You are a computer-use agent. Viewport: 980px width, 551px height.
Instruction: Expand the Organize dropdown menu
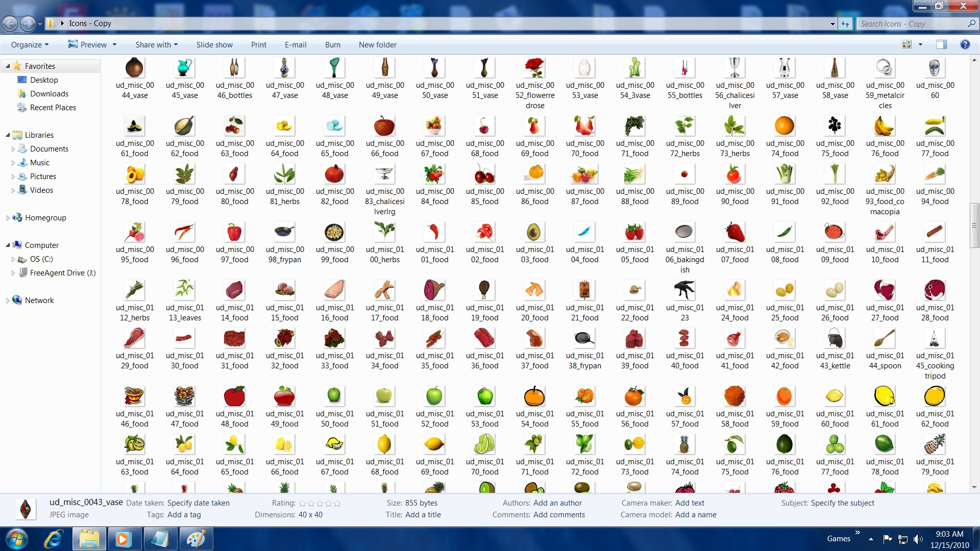(x=30, y=45)
